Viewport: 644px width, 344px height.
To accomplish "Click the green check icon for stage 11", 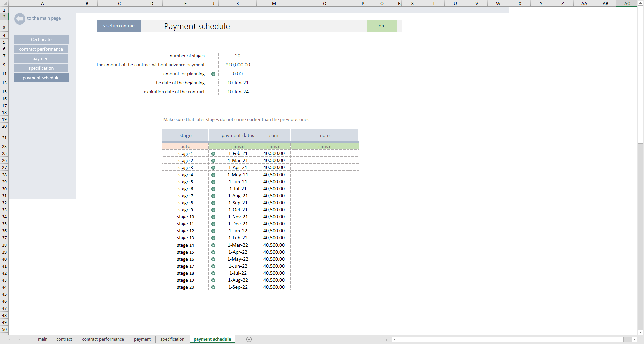I will tap(213, 224).
